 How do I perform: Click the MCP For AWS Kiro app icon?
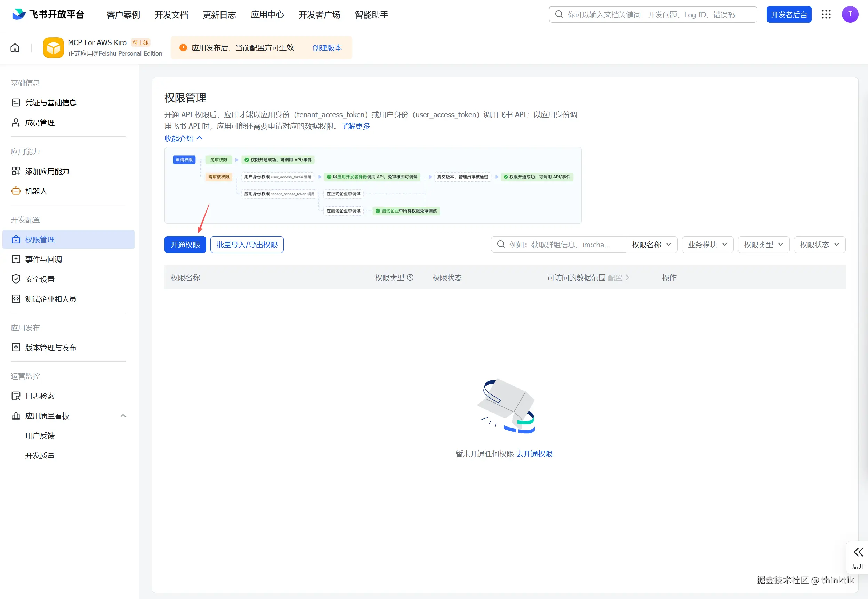(53, 48)
